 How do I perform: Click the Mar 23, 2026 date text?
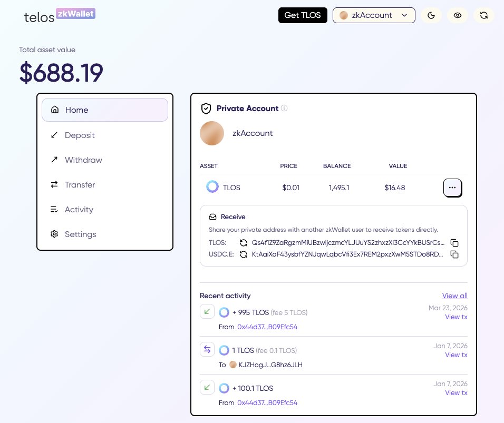click(x=448, y=308)
